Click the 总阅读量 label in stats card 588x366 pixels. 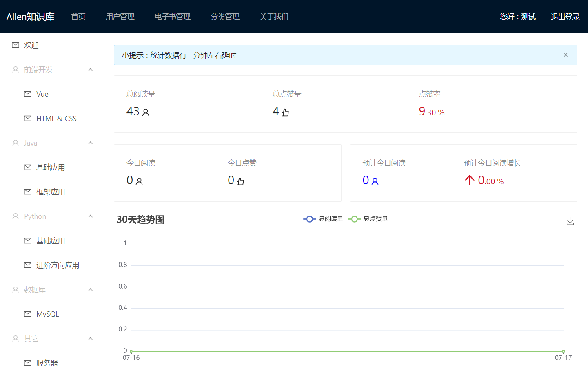pyautogui.click(x=141, y=94)
